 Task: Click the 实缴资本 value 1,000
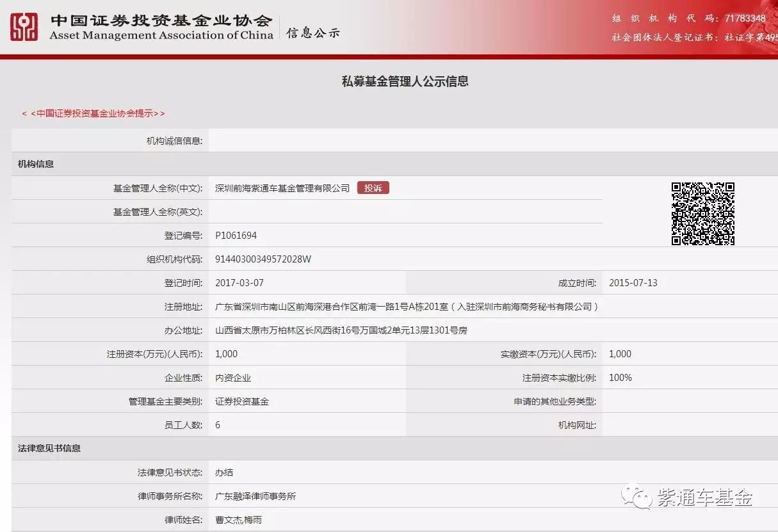click(x=620, y=354)
